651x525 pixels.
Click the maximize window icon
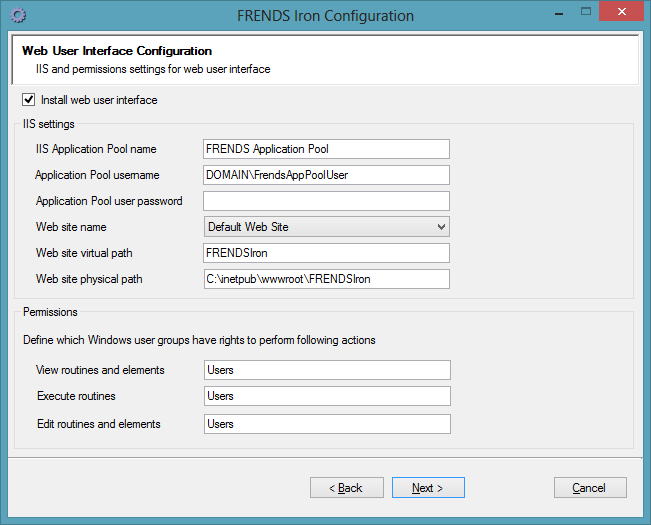tap(586, 11)
